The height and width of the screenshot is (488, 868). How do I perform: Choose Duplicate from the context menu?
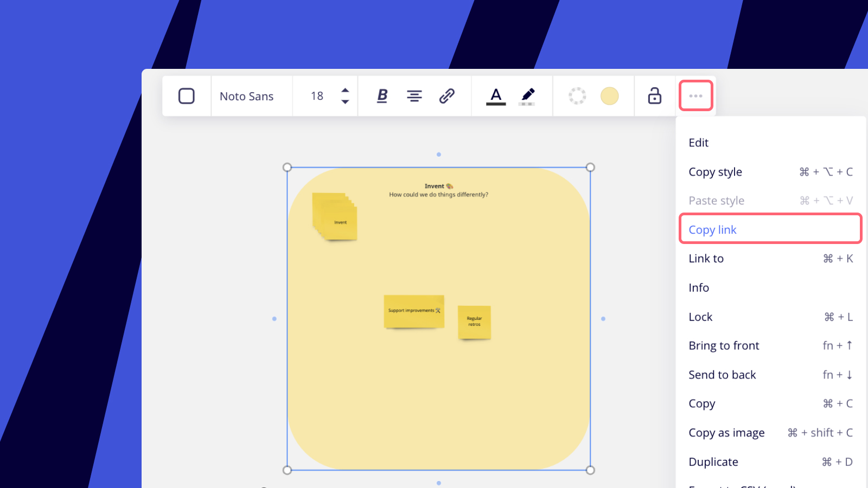click(x=713, y=462)
